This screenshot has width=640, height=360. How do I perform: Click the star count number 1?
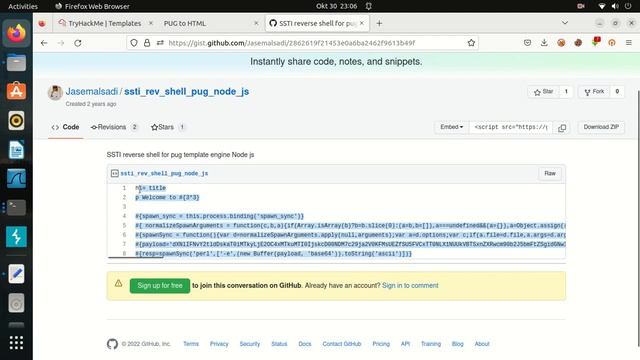(x=566, y=92)
